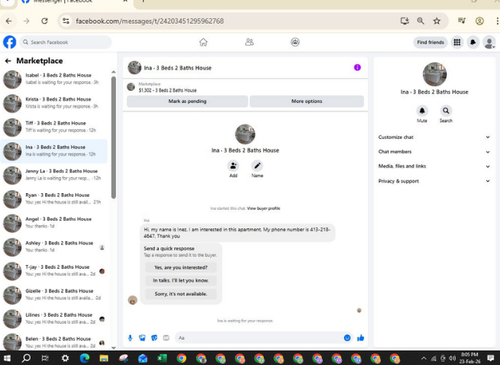The image size is (500, 365).
Task: Click Ina's large profile thumbnail in right panel
Action: [434, 74]
